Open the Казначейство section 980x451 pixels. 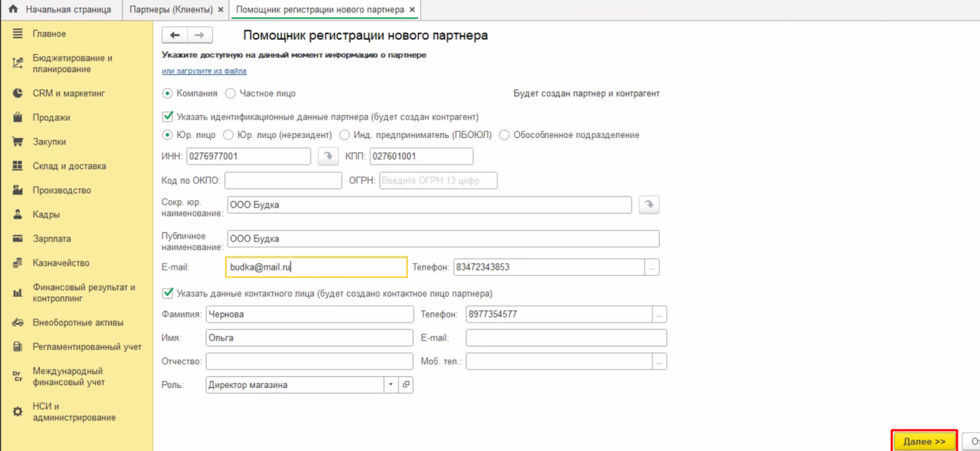(x=60, y=263)
